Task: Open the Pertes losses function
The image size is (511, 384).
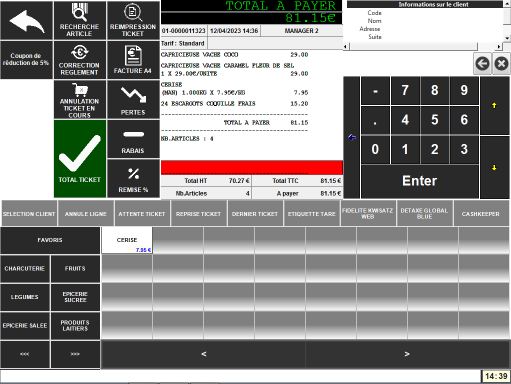Action: pos(133,100)
